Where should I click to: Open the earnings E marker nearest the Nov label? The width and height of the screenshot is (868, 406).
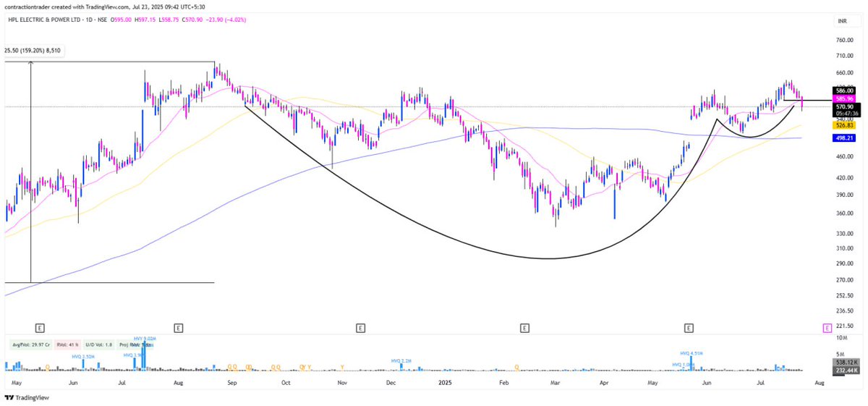[360, 328]
